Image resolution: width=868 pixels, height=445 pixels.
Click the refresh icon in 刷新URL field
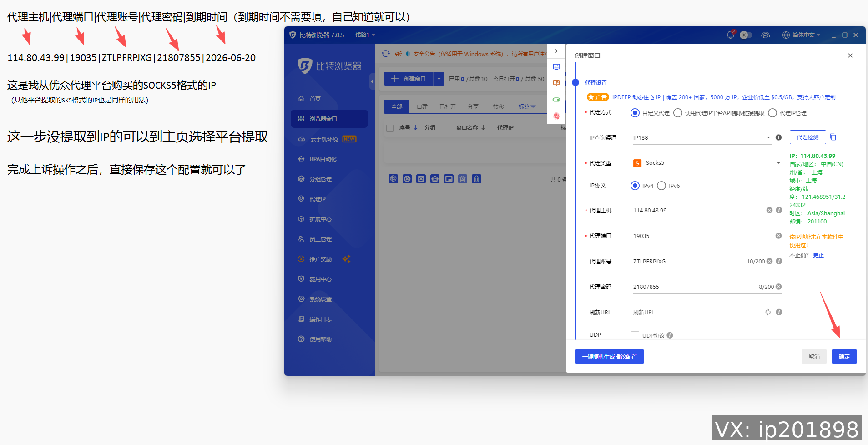(768, 312)
